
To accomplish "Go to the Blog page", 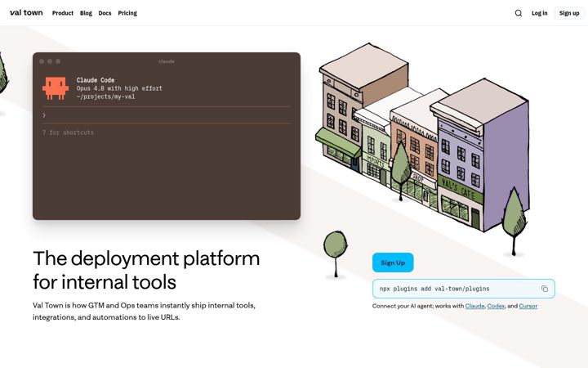I will click(86, 13).
